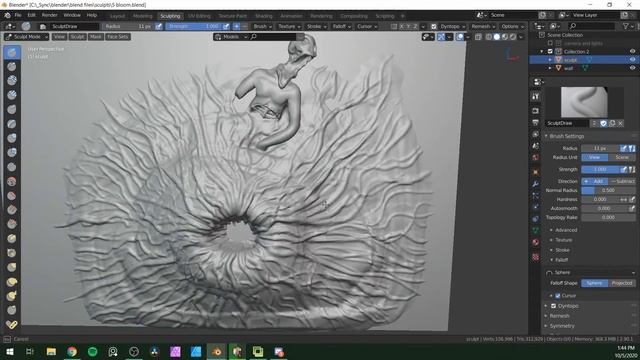The image size is (640, 360).
Task: Open the Modifiers wrench properties tab
Action: point(536,184)
